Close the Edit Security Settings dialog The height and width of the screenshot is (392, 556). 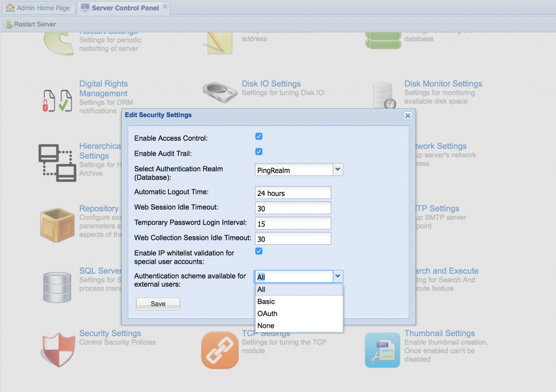[408, 116]
